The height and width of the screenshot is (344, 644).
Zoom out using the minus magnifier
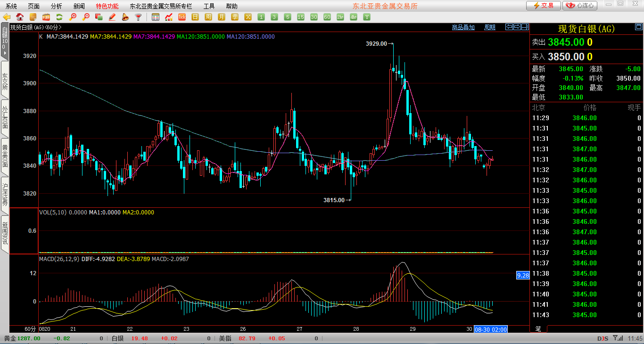click(x=86, y=17)
